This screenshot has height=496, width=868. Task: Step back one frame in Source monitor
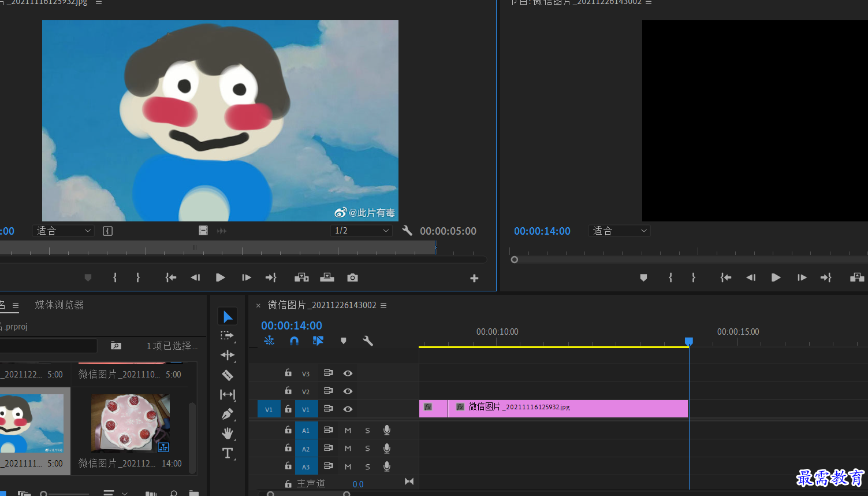coord(195,278)
